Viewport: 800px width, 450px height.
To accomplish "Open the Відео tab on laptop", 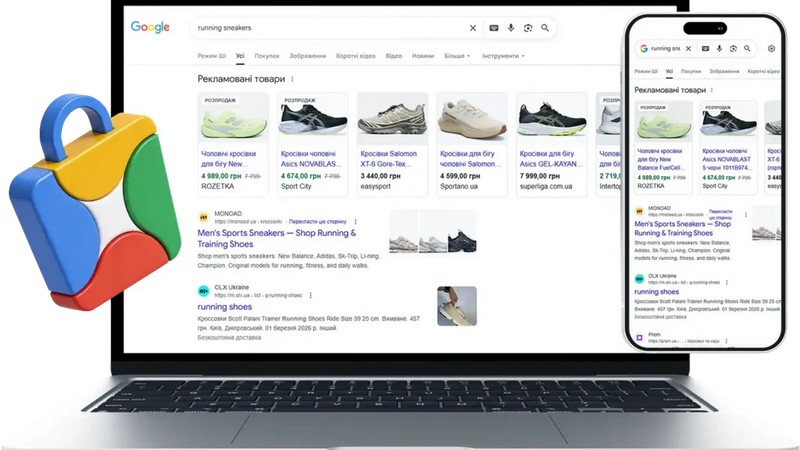I will click(393, 56).
